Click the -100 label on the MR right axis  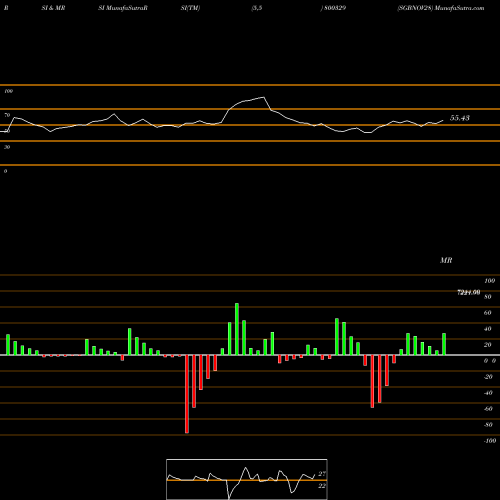click(490, 441)
